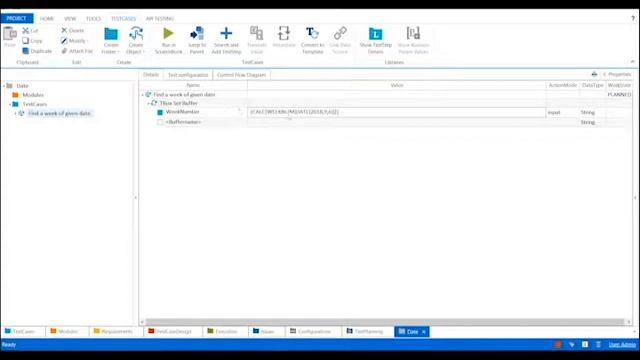Collapse the ribbon with the caret
The image size is (640, 360).
pyautogui.click(x=633, y=62)
